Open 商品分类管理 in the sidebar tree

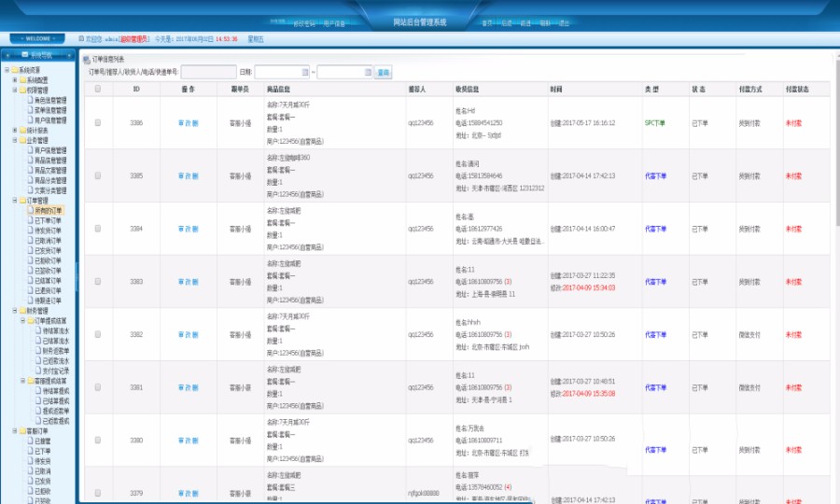click(50, 180)
